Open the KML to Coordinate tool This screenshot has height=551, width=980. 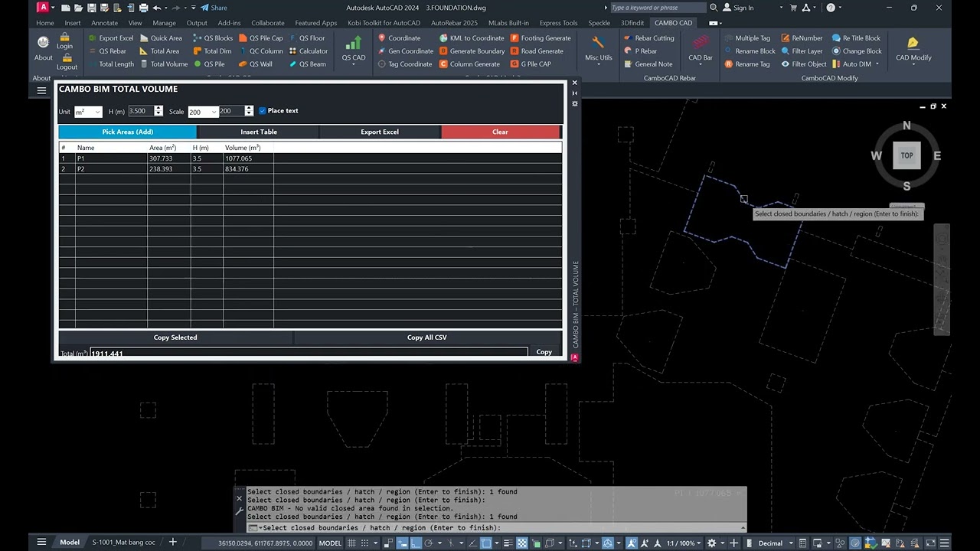pyautogui.click(x=472, y=37)
